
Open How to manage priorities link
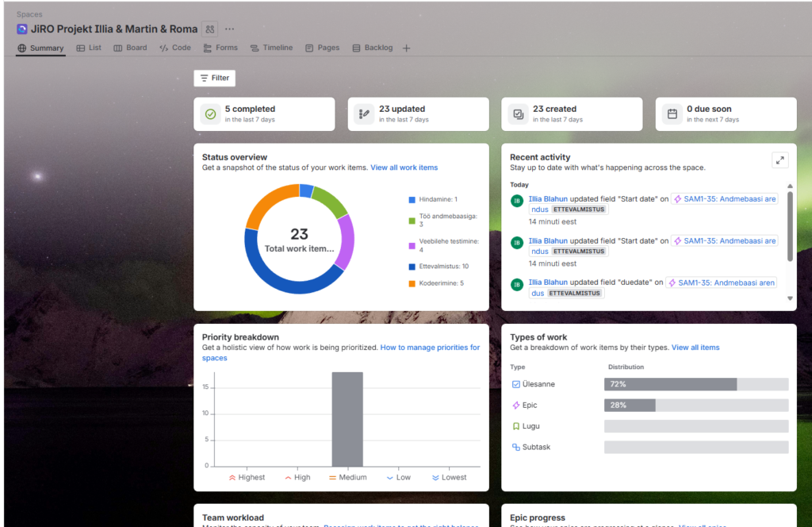point(430,348)
